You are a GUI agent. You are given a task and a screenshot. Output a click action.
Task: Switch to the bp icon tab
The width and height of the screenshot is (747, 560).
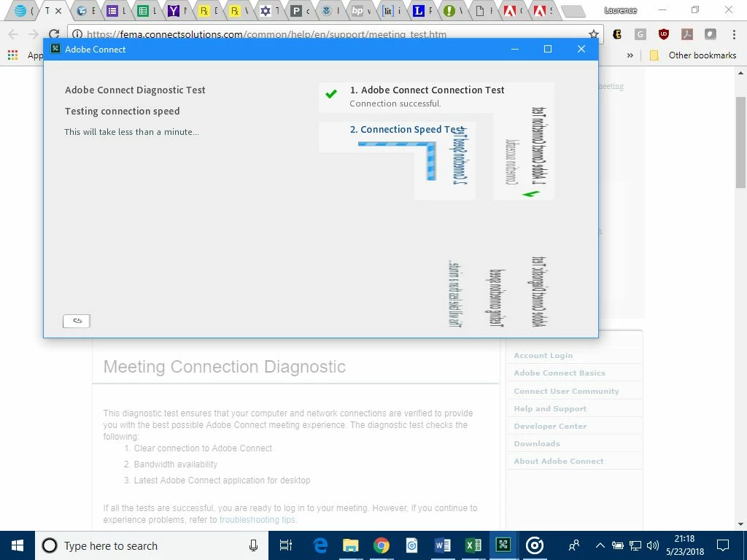(357, 10)
